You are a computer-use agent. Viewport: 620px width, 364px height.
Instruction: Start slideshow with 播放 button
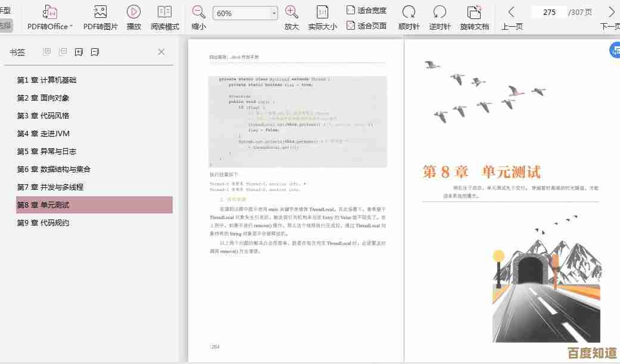pyautogui.click(x=134, y=17)
